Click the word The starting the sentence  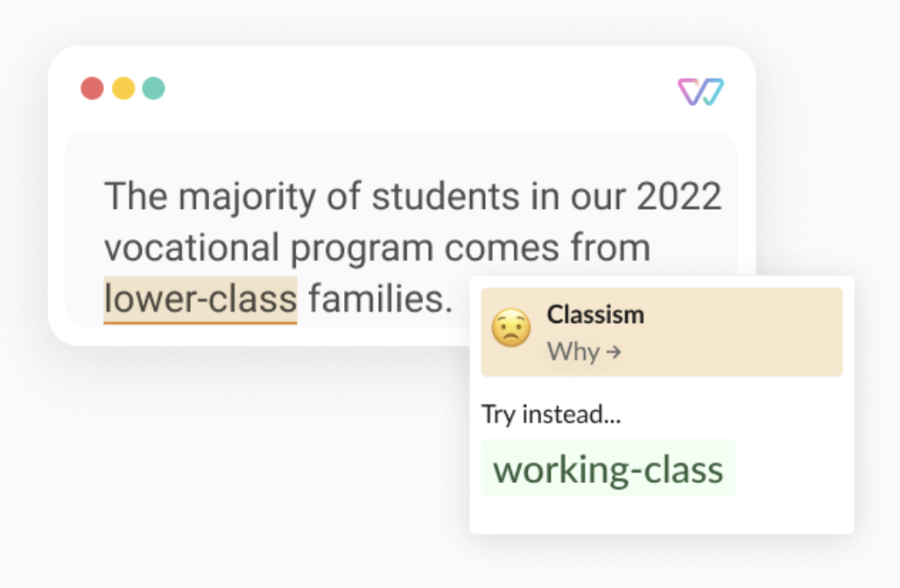(136, 198)
